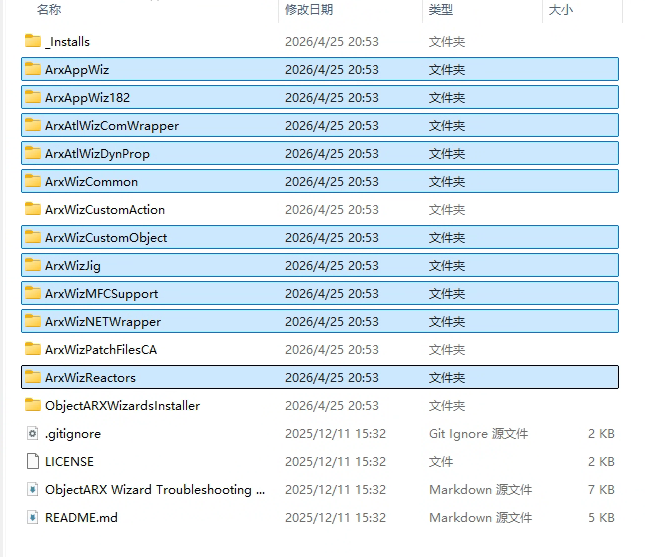Click the 文件夹 type of _Installs
The width and height of the screenshot is (645, 557).
coord(447,42)
